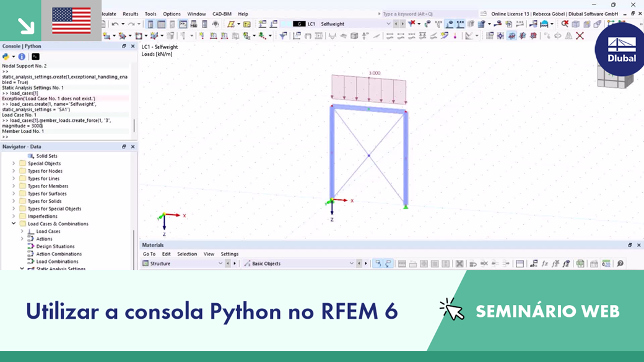Expand the Types for Lines folder

coord(14,179)
